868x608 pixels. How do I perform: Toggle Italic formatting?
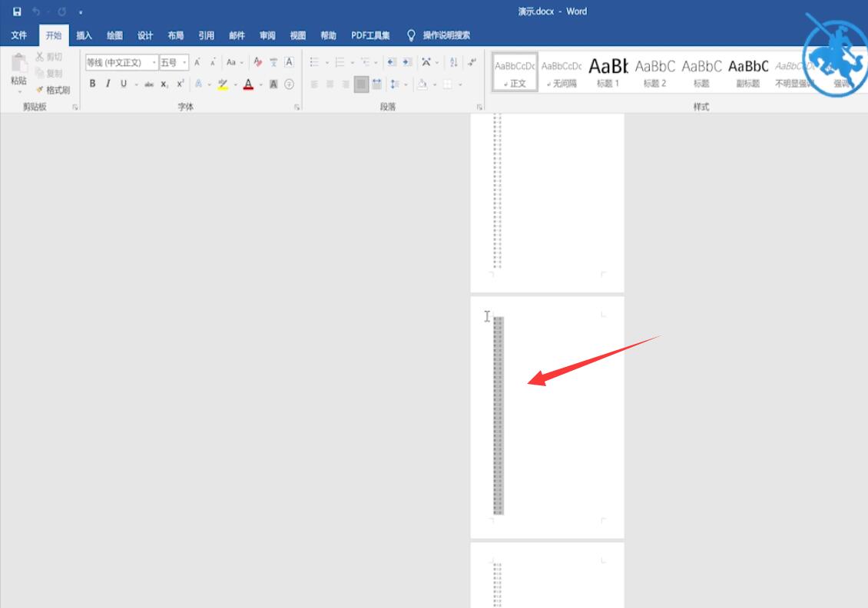tap(108, 84)
